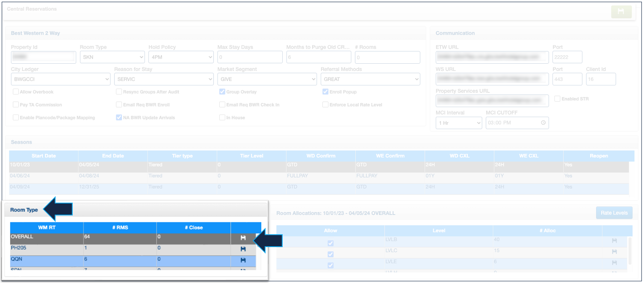Click the top-right Central Reservations save button
This screenshot has height=283, width=644.
coord(621,12)
